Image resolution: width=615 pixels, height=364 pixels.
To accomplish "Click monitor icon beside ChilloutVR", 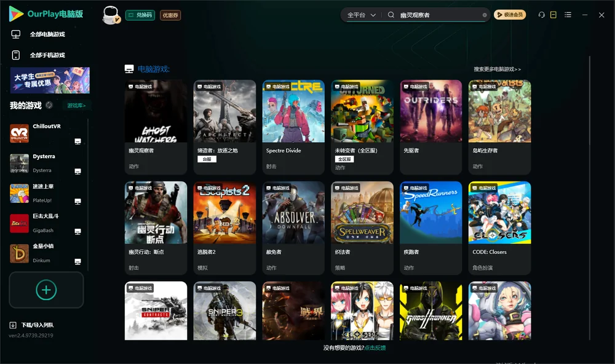I will [77, 141].
